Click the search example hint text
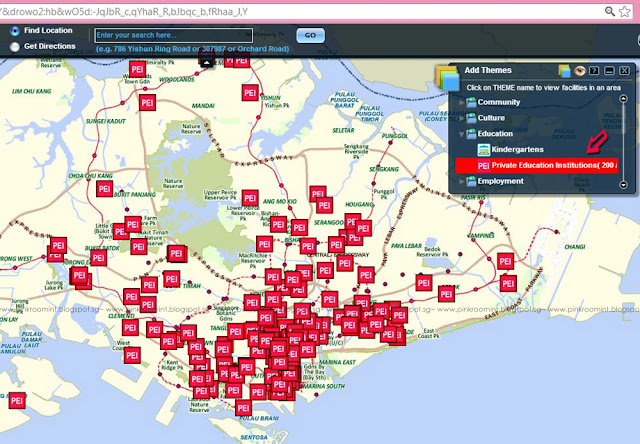 pos(193,49)
